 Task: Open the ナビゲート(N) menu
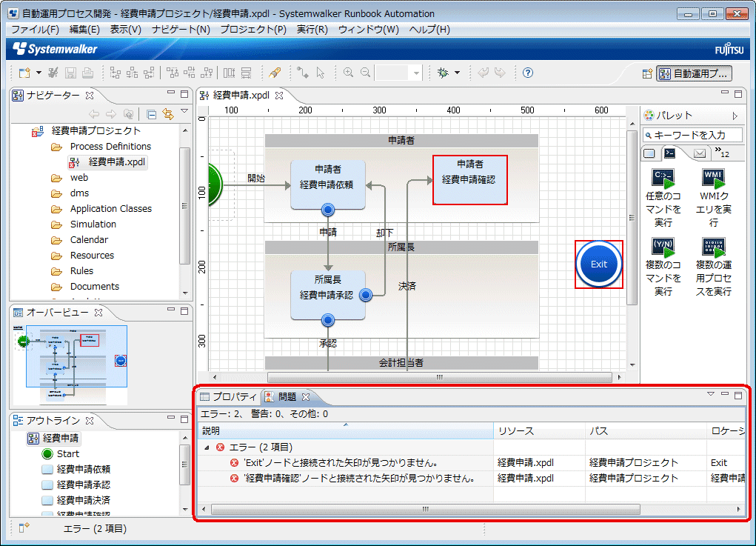(181, 30)
